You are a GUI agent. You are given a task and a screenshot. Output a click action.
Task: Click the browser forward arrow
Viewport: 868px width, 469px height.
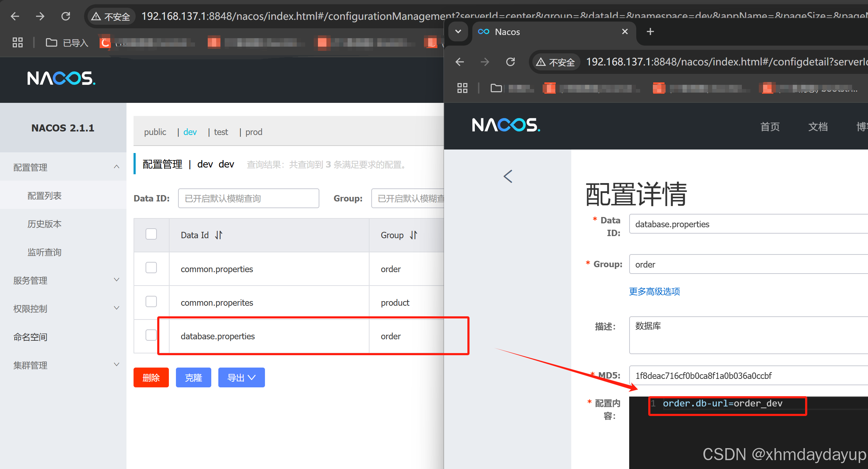[40, 16]
